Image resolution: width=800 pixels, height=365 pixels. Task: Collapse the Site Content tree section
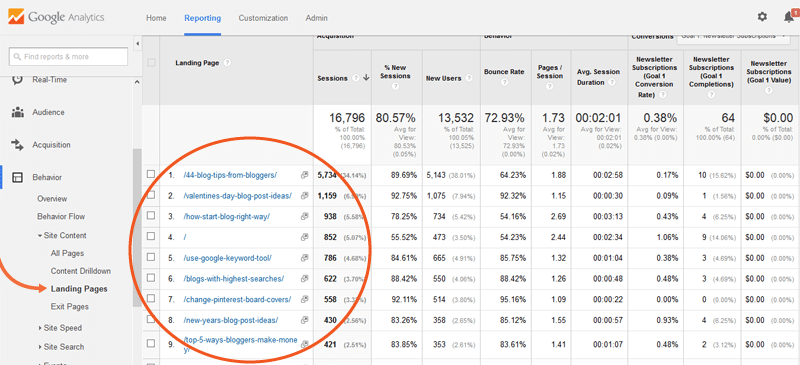click(40, 236)
